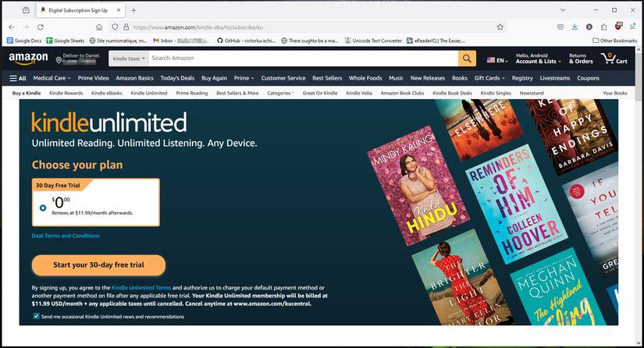
Task: Open the Deal Terms and Conditions link
Action: [66, 236]
